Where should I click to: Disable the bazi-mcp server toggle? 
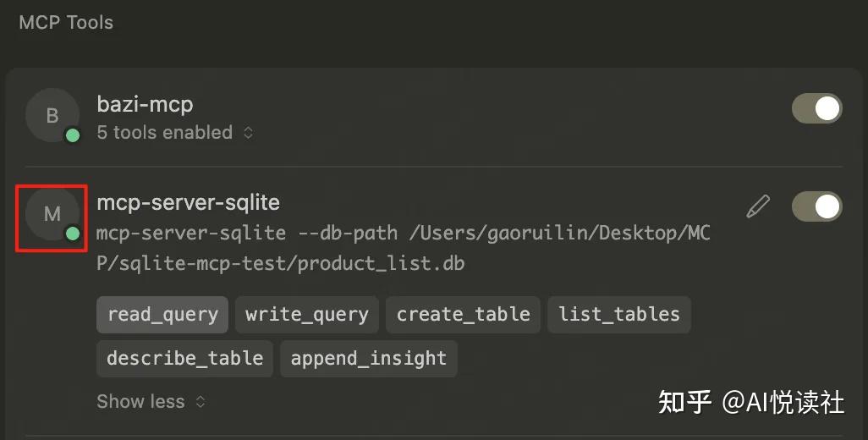click(x=816, y=108)
